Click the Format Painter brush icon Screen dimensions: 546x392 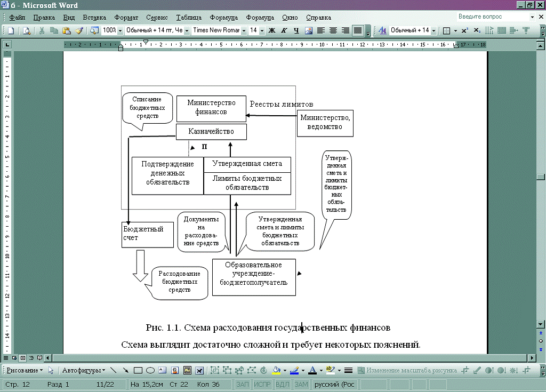pos(79,30)
